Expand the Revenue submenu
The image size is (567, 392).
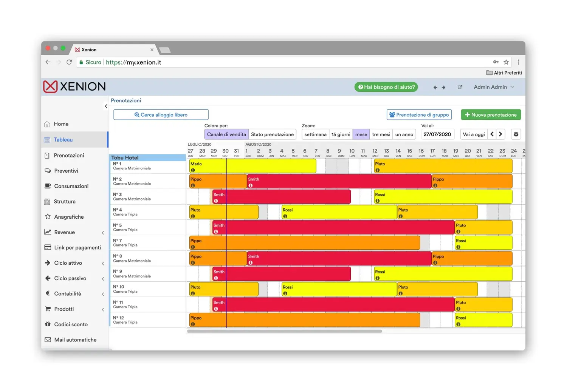click(102, 233)
